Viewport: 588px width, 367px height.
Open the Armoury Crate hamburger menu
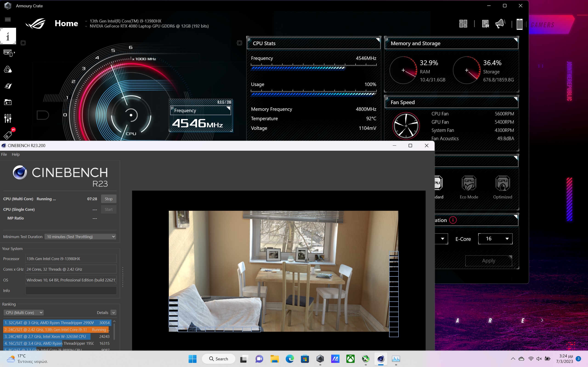[x=8, y=19]
